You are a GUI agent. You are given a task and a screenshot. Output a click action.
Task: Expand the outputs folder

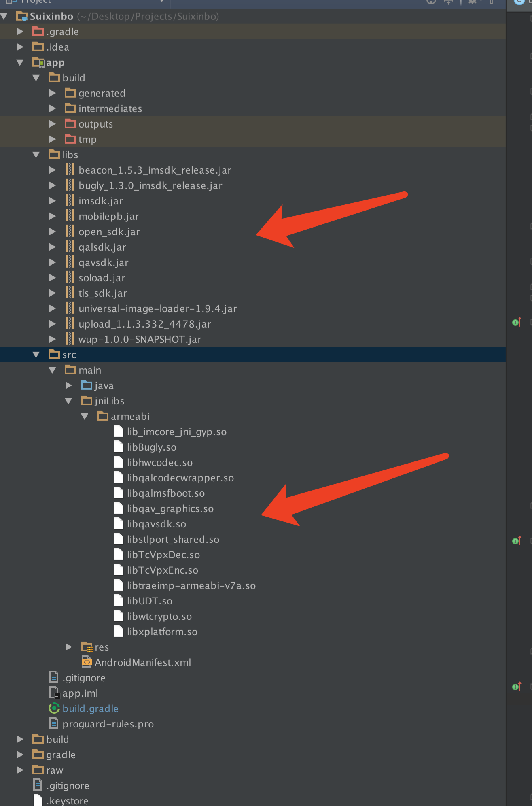52,124
